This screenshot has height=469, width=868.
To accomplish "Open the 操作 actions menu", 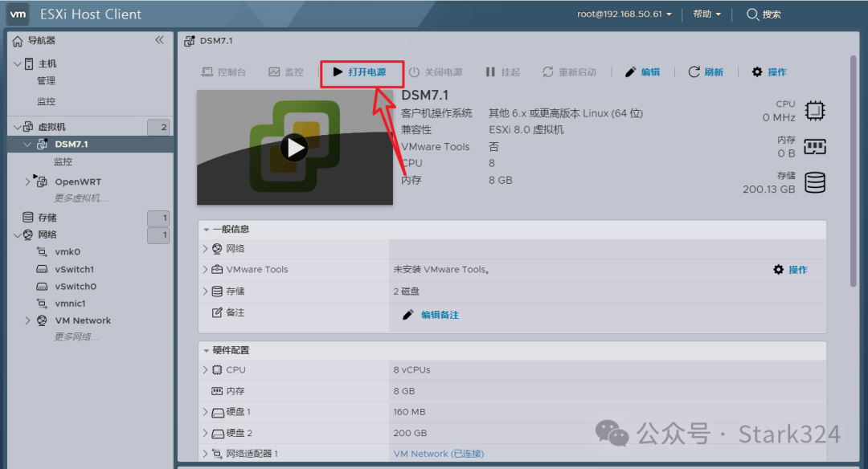I will [x=768, y=71].
